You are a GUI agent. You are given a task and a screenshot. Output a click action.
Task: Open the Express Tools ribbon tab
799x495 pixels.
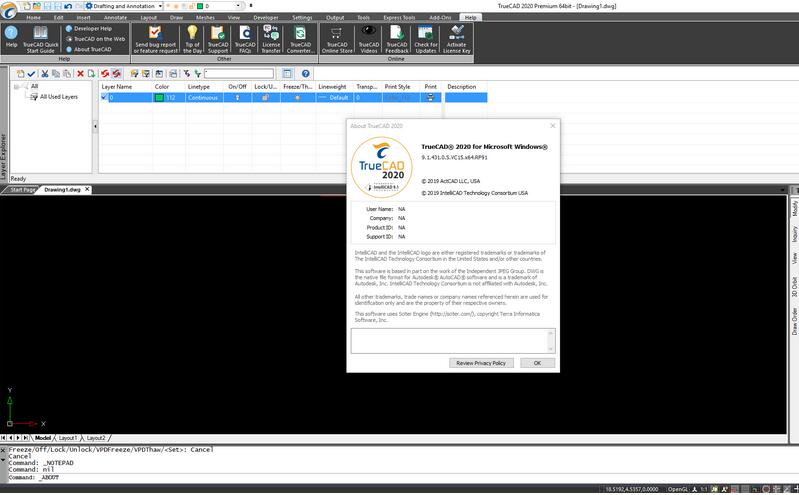tap(399, 17)
